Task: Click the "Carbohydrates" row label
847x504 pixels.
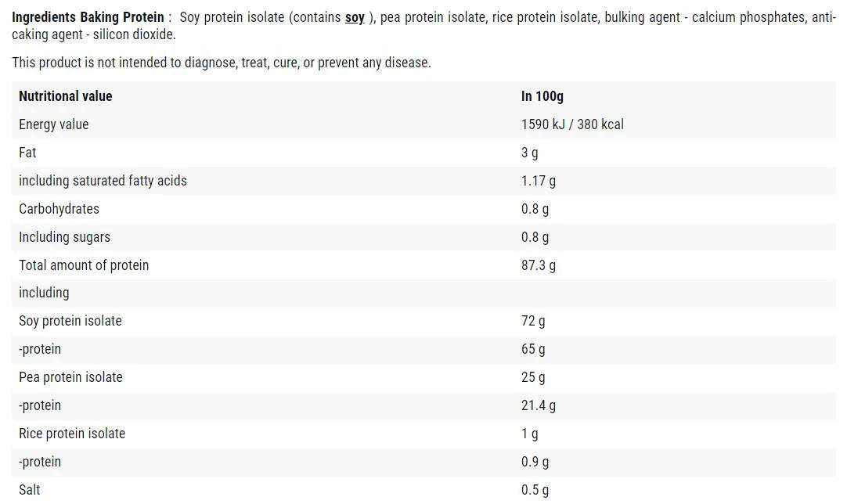Action: point(59,209)
